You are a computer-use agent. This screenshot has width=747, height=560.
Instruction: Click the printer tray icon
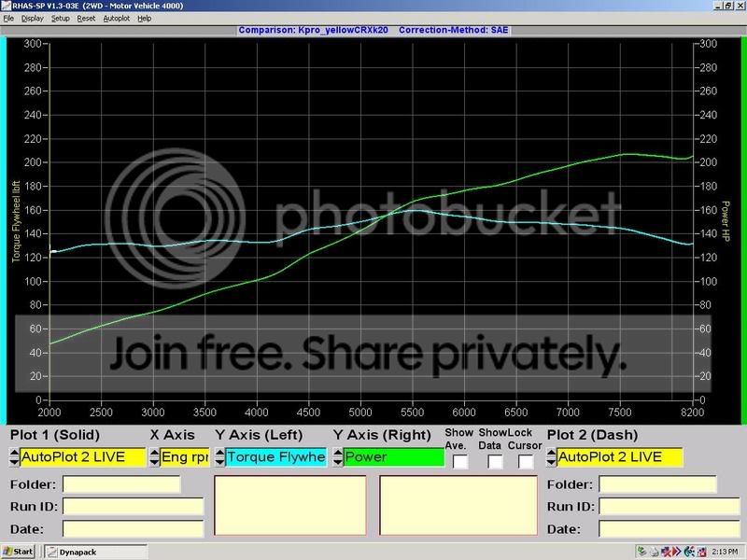point(655,552)
